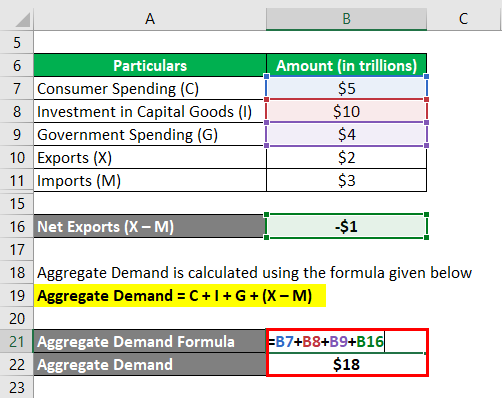Select the $2 amount cell
The width and height of the screenshot is (502, 398).
pos(346,157)
